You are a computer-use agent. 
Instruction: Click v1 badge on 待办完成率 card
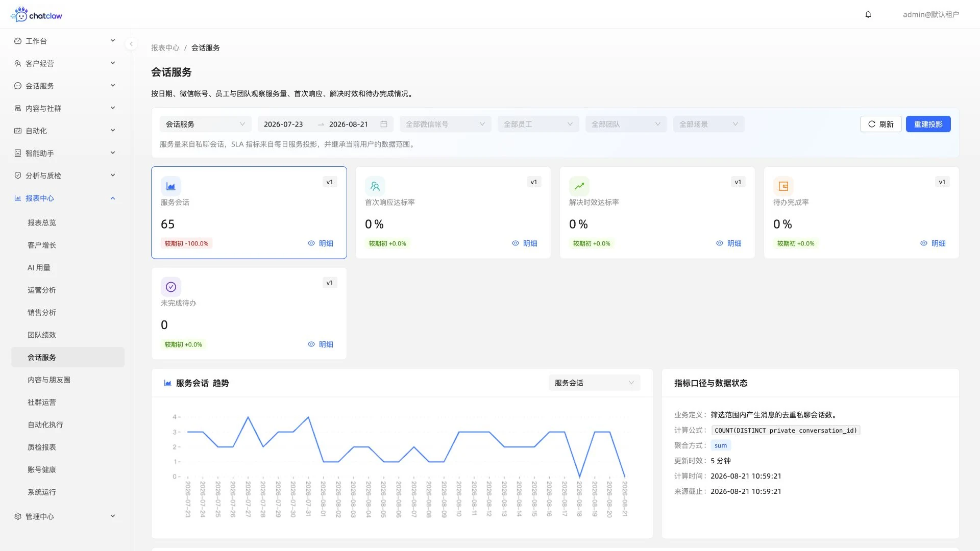pyautogui.click(x=942, y=182)
